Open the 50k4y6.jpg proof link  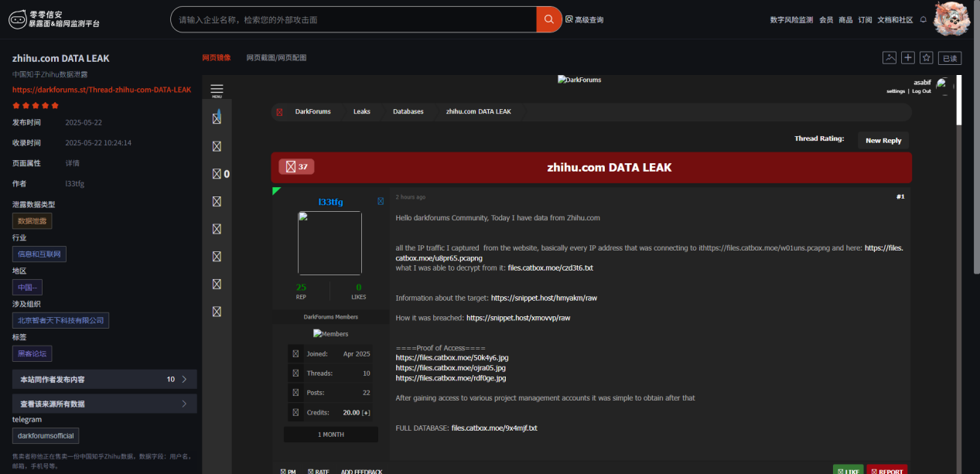click(x=452, y=358)
